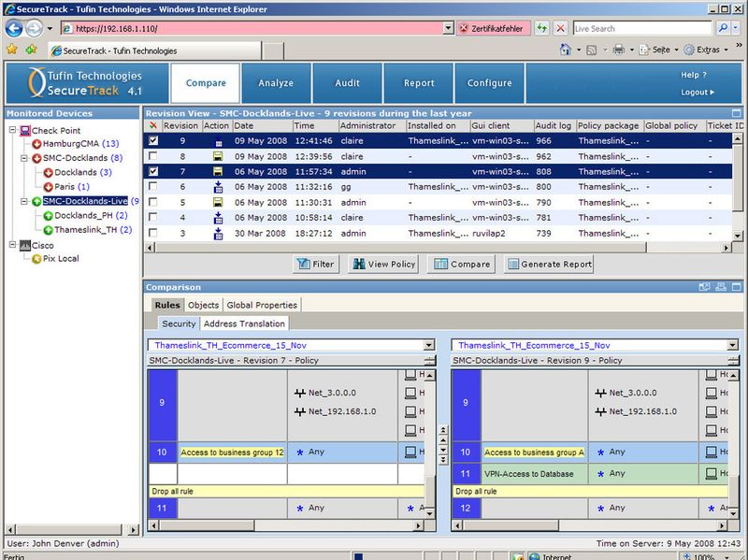Uncheck revision 7 checkbox

click(152, 171)
